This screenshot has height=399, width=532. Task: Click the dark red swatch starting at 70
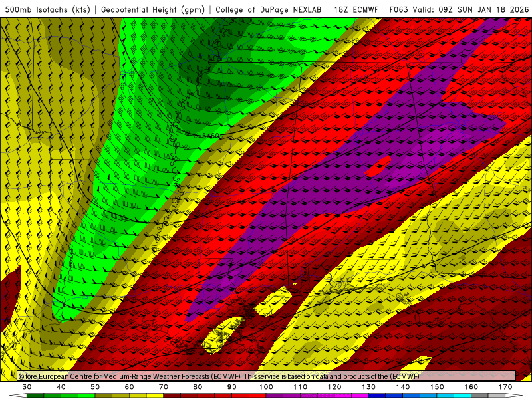172,396
